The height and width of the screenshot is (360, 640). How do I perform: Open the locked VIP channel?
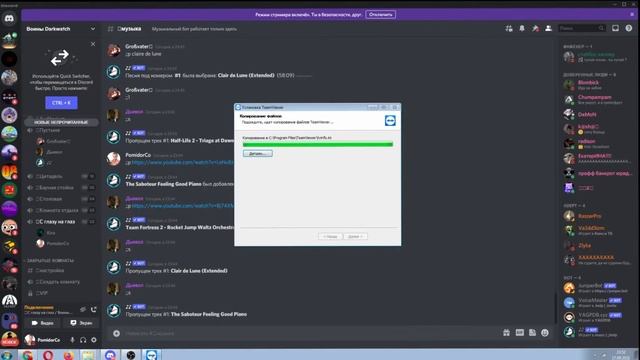click(x=60, y=293)
